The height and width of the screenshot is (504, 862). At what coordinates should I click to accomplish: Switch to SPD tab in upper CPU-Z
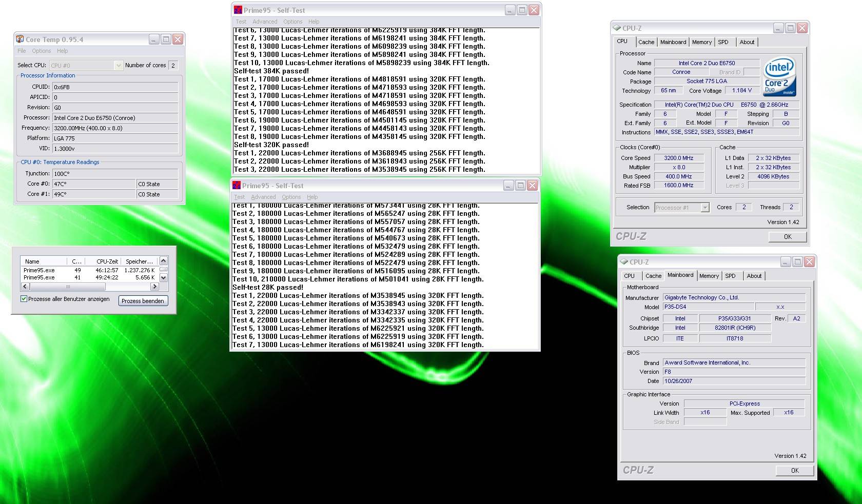pyautogui.click(x=723, y=42)
